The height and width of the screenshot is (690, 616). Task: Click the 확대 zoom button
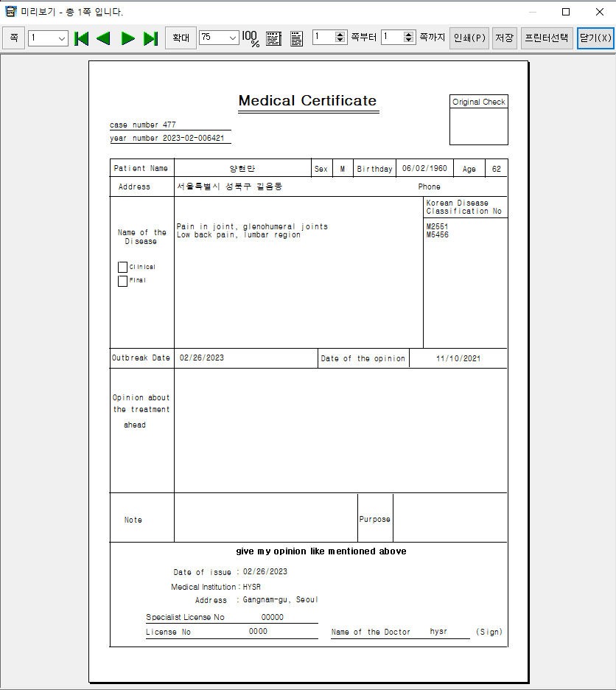click(181, 38)
